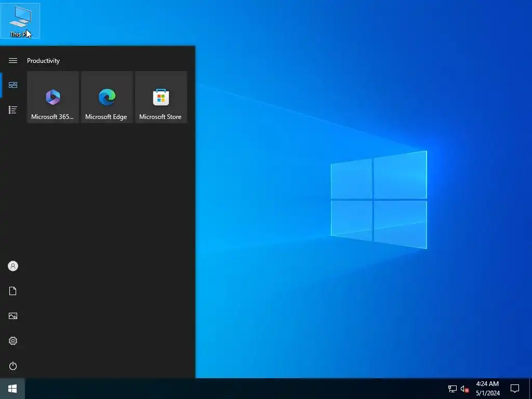The height and width of the screenshot is (399, 532).
Task: Open the Action Center notifications icon
Action: [x=515, y=389]
